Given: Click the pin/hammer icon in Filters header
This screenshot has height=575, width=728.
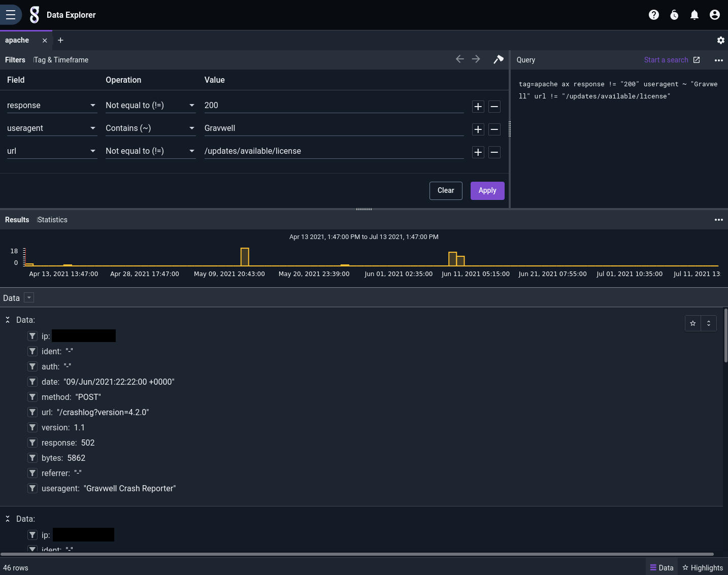Looking at the screenshot, I should [x=499, y=59].
